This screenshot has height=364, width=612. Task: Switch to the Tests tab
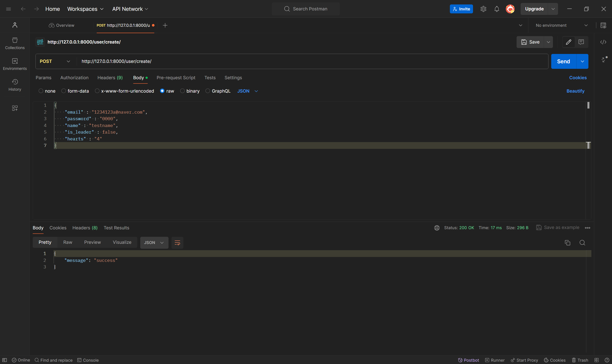click(210, 78)
